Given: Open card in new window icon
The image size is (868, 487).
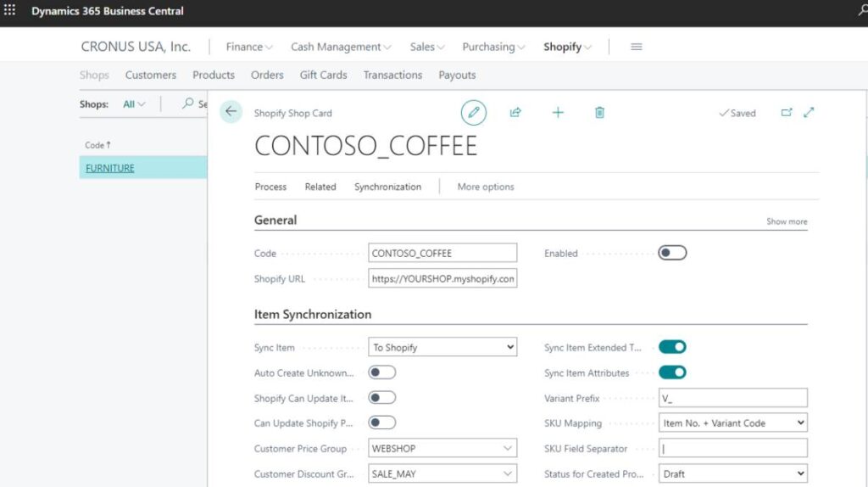Looking at the screenshot, I should point(787,112).
